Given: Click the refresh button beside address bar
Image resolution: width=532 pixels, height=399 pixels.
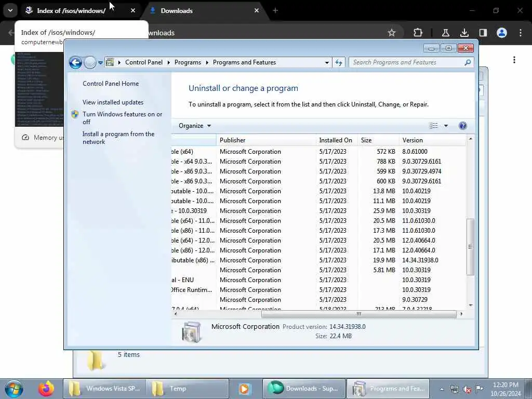Looking at the screenshot, I should click(x=339, y=62).
